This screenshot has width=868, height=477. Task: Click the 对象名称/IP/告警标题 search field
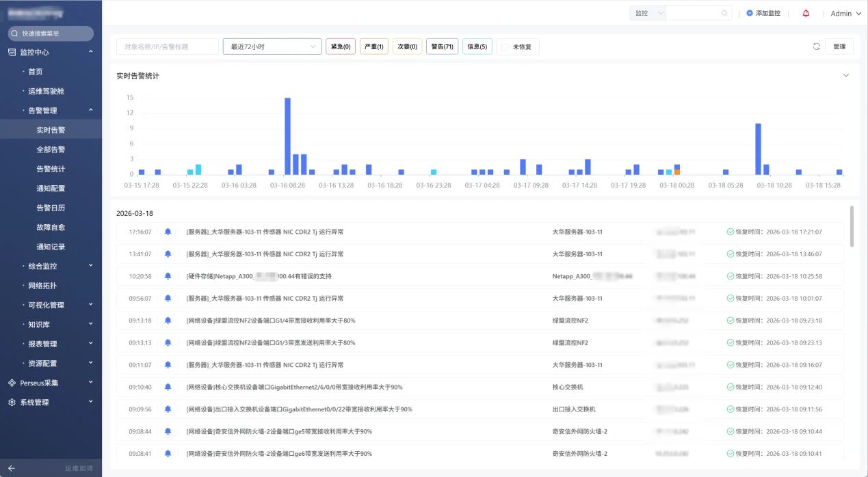click(x=167, y=46)
